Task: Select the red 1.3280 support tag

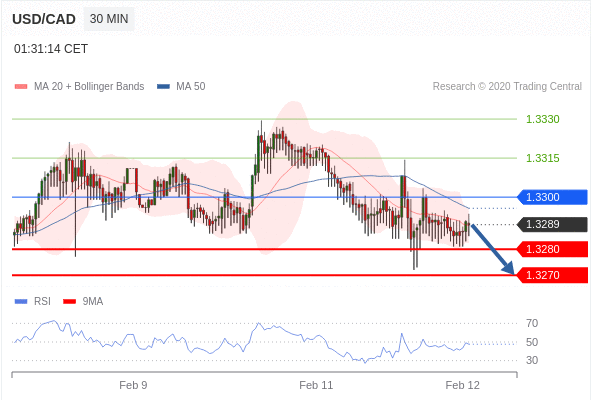Action: [x=552, y=249]
